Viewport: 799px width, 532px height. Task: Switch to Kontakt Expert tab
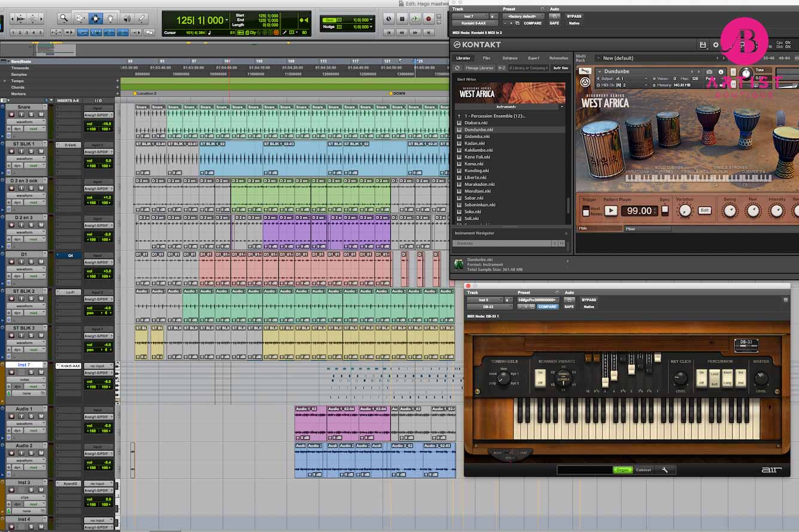click(x=534, y=58)
